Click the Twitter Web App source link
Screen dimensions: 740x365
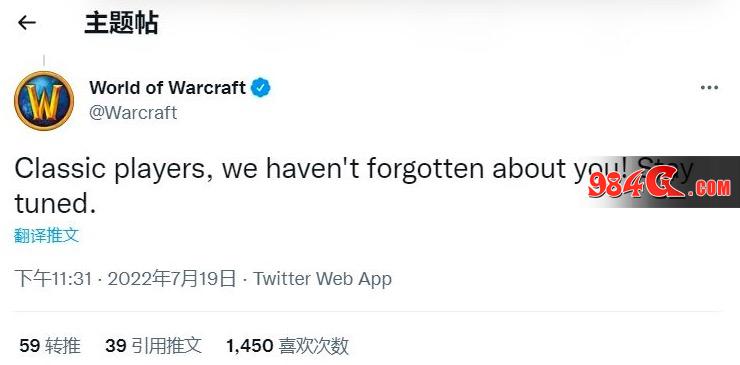click(322, 279)
